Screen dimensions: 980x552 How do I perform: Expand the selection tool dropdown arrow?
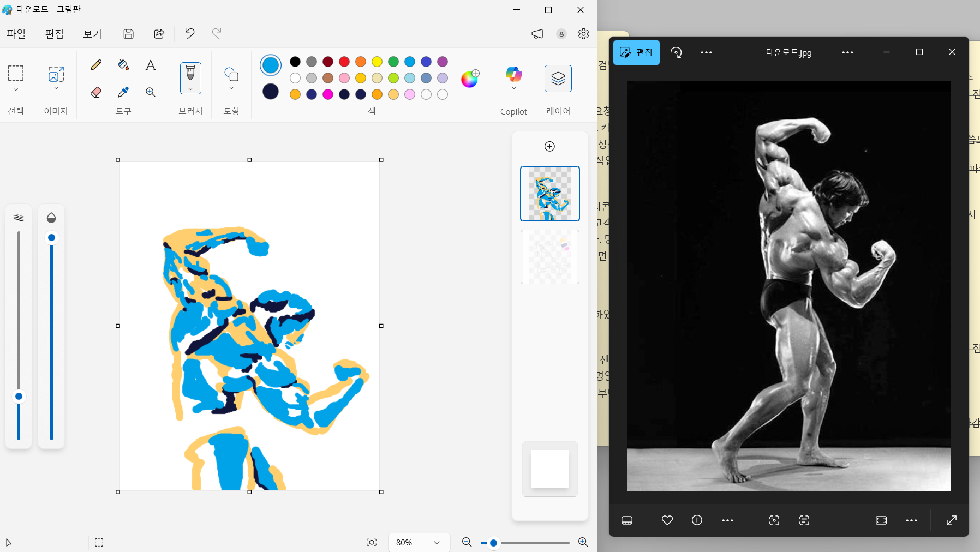coord(16,89)
